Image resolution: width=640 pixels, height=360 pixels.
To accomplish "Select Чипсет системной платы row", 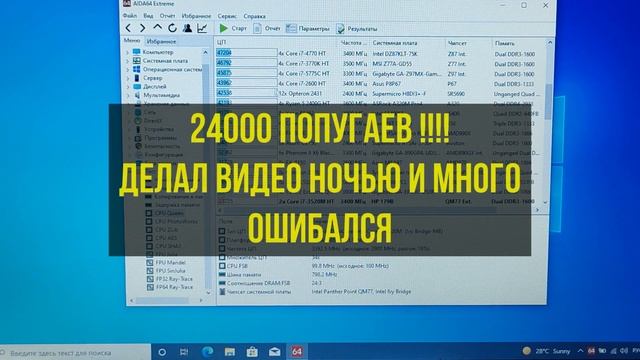I will [x=315, y=291].
